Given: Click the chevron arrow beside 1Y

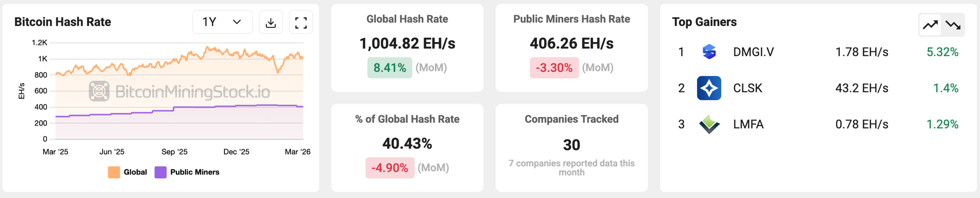Looking at the screenshot, I should tap(237, 22).
